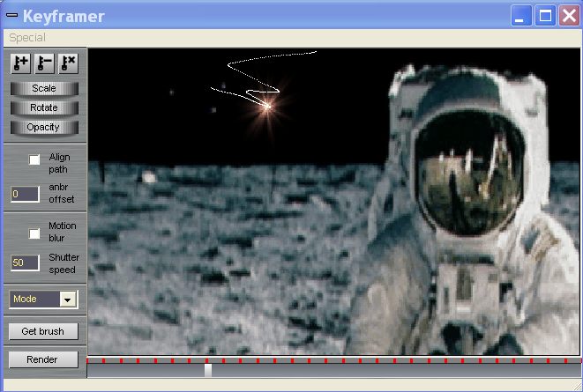The image size is (583, 392).
Task: Open the Special menu
Action: click(26, 38)
